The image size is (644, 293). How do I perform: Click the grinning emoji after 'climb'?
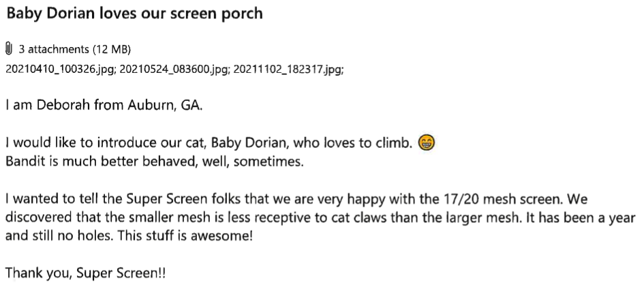[428, 143]
